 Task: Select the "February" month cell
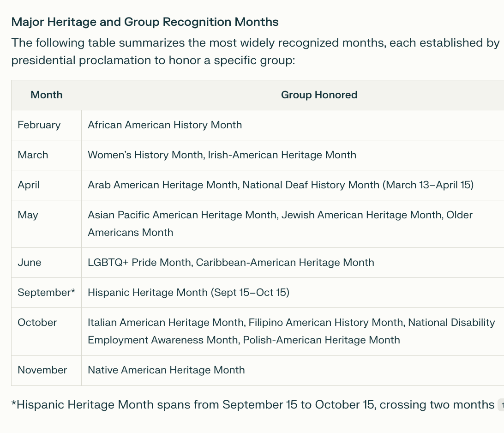[x=39, y=125]
